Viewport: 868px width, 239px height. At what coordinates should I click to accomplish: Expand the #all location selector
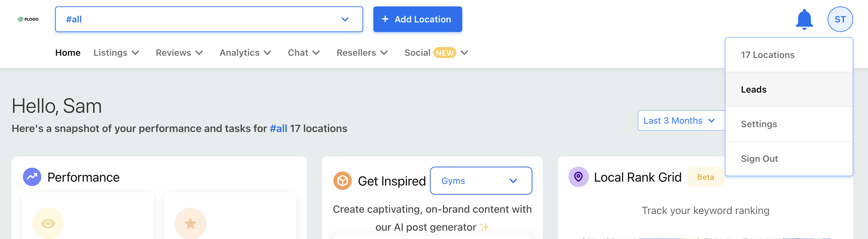[209, 19]
